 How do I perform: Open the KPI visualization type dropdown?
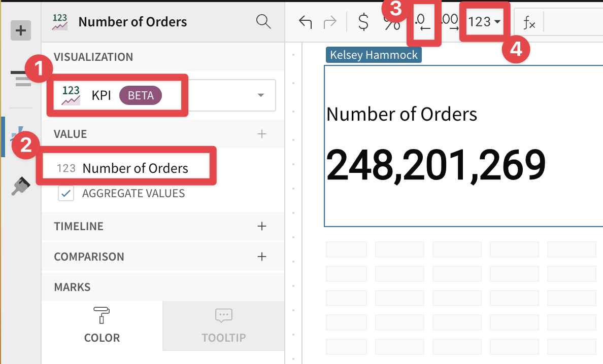pyautogui.click(x=165, y=95)
